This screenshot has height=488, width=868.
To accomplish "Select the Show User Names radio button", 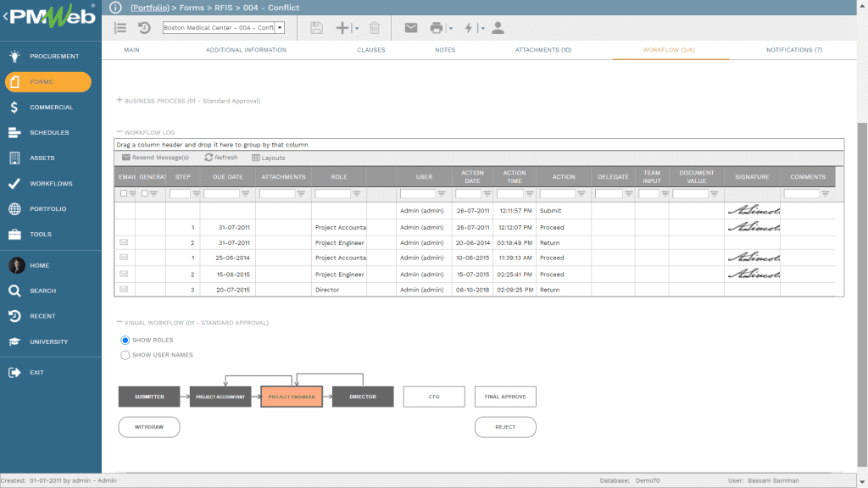I will [125, 355].
